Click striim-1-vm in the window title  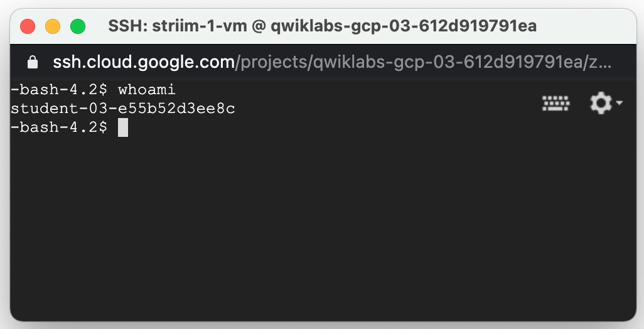pos(200,26)
